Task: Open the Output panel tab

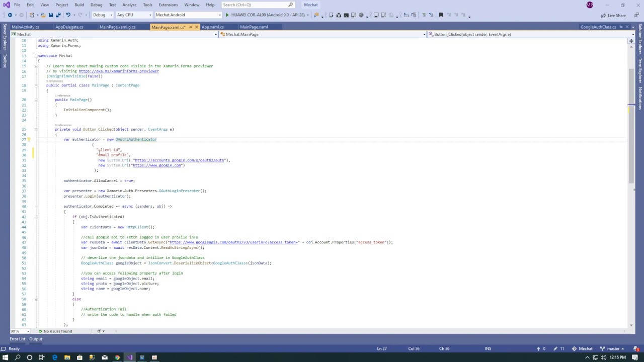Action: [35, 339]
